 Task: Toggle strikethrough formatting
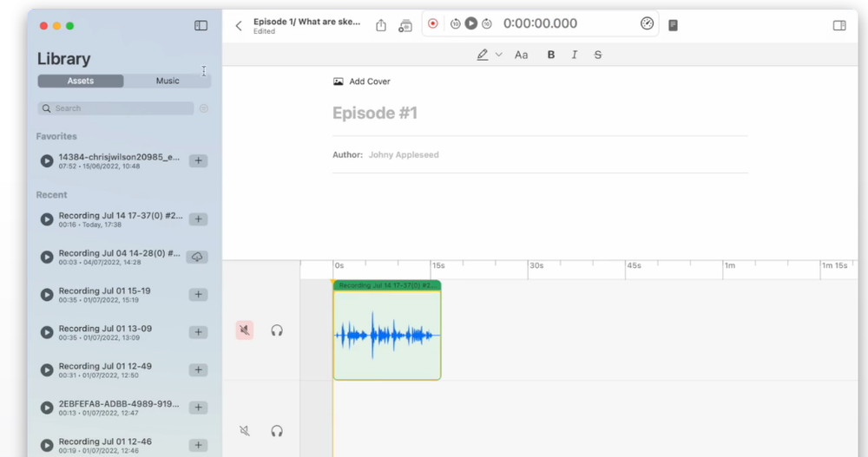(598, 55)
